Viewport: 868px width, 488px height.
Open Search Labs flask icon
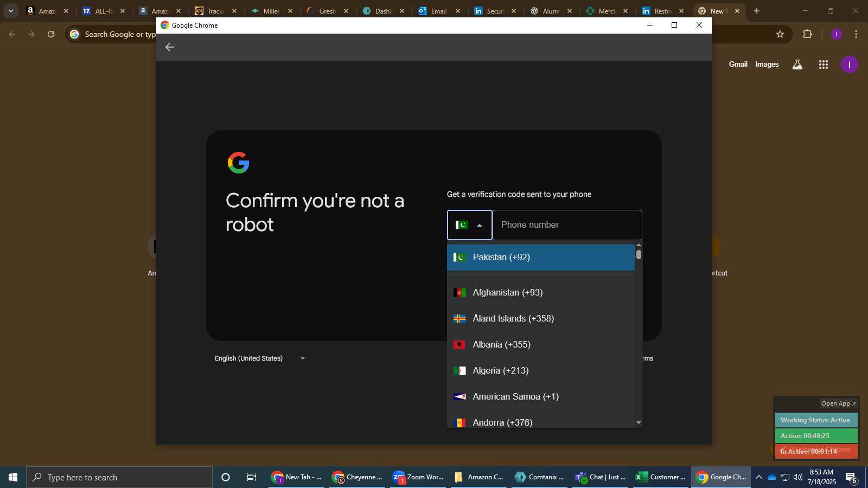[x=797, y=65]
